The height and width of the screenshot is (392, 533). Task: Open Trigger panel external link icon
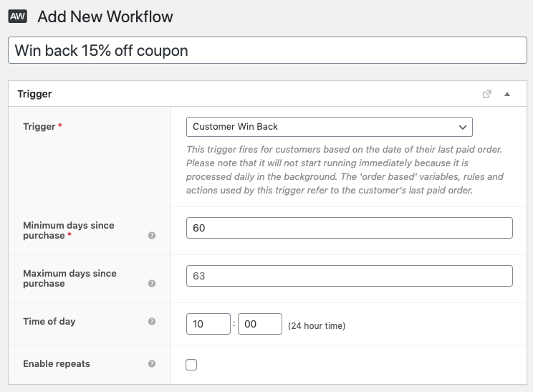point(487,94)
